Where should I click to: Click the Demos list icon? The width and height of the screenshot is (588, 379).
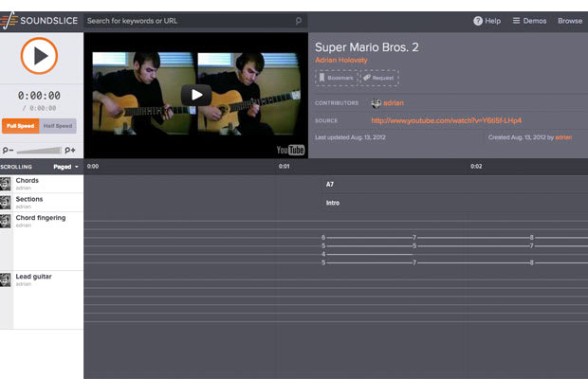pos(516,21)
